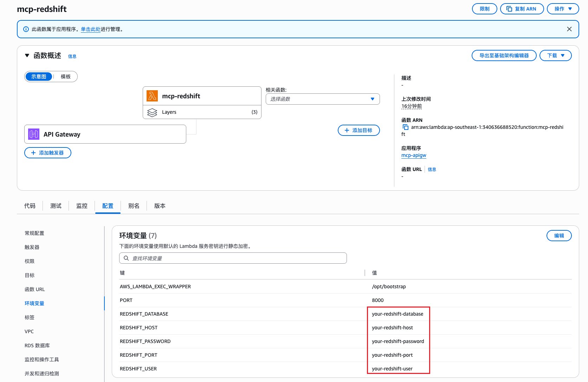This screenshot has width=588, height=382.
Task: Click the 添加目标 button
Action: (x=359, y=130)
